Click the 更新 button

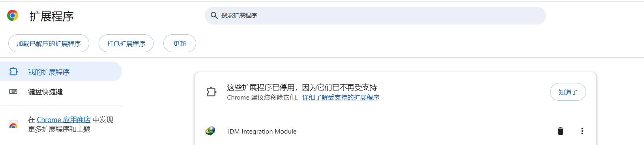[x=180, y=43]
